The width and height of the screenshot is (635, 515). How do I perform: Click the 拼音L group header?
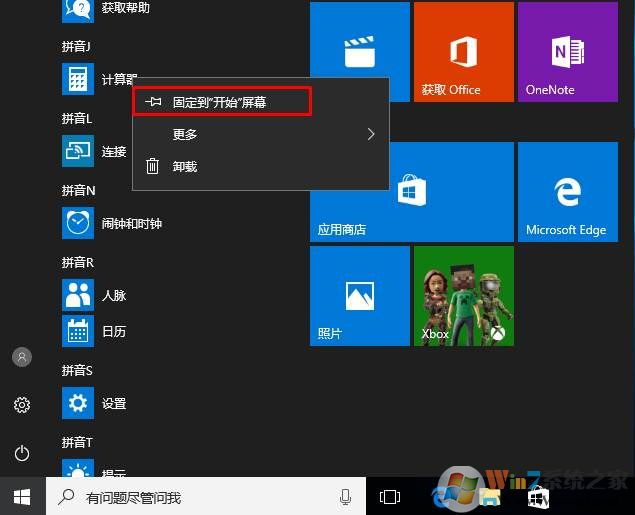[77, 118]
